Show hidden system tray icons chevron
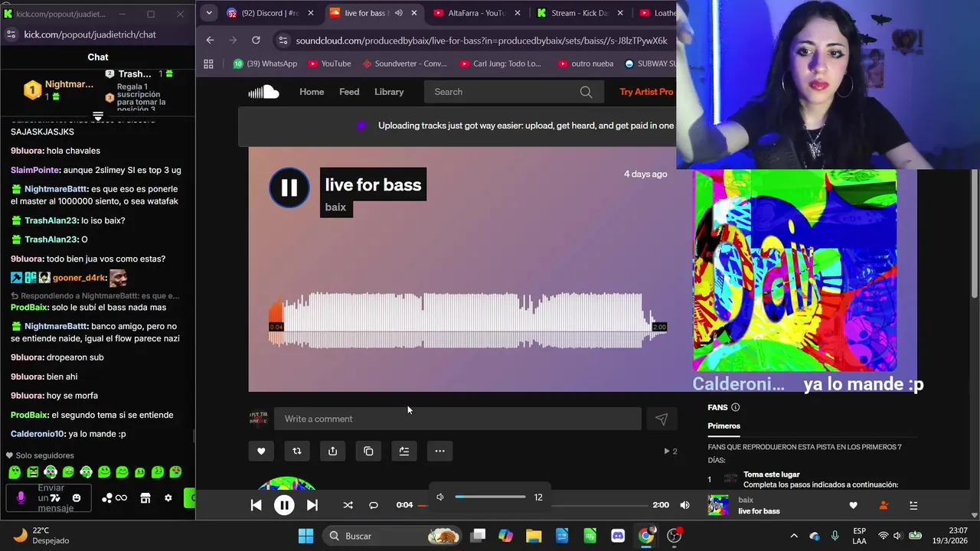980x551 pixels. pyautogui.click(x=793, y=536)
